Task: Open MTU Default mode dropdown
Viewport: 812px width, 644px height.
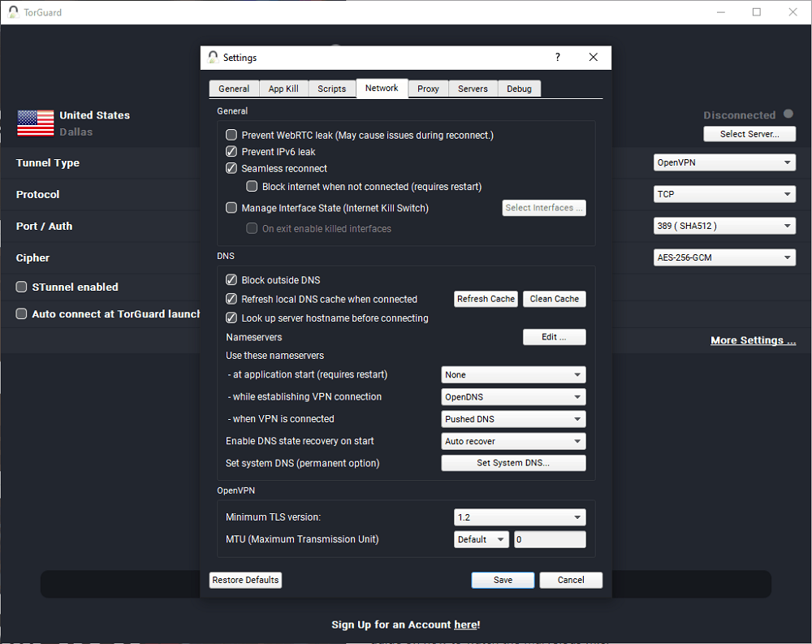Action: point(481,539)
